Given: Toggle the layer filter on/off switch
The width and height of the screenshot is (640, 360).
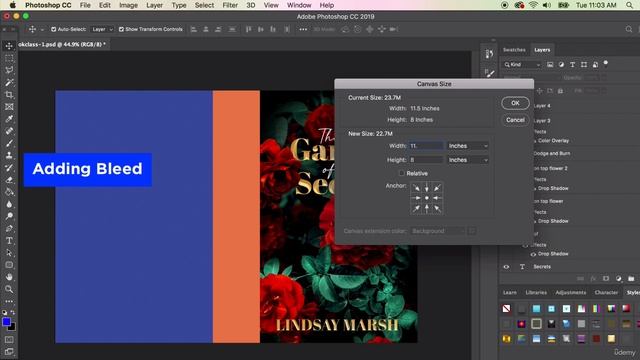Looking at the screenshot, I should coord(606,63).
